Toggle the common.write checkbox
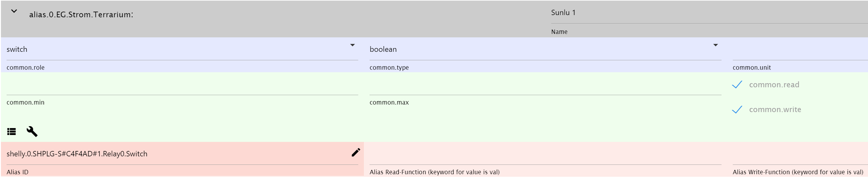The width and height of the screenshot is (868, 178). [x=737, y=110]
